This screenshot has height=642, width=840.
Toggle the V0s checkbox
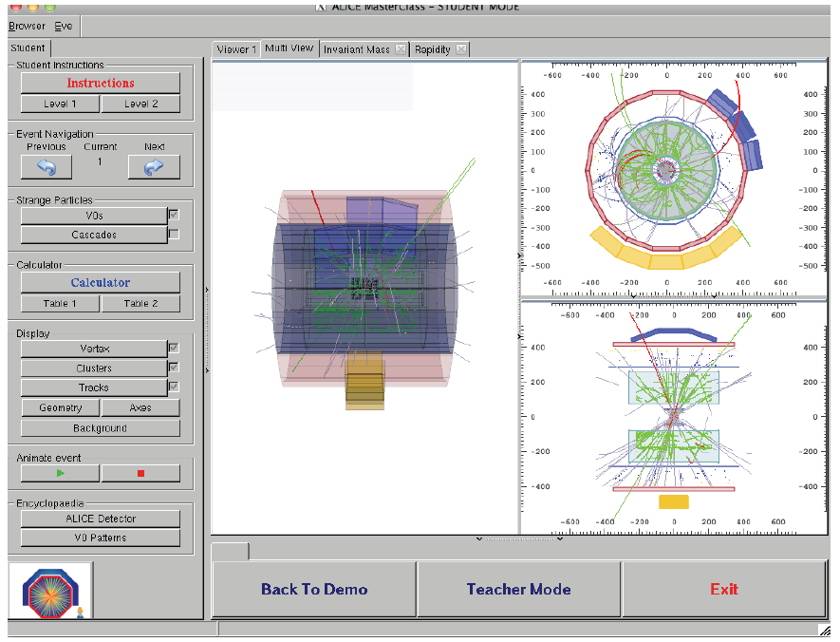pyautogui.click(x=173, y=216)
